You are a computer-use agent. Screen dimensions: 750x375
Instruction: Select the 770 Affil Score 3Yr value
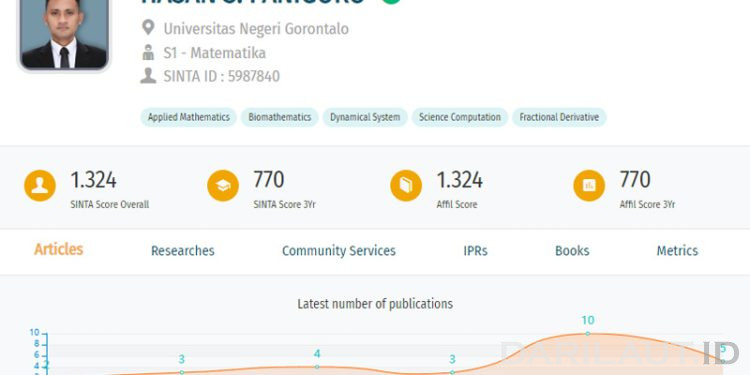pyautogui.click(x=635, y=180)
